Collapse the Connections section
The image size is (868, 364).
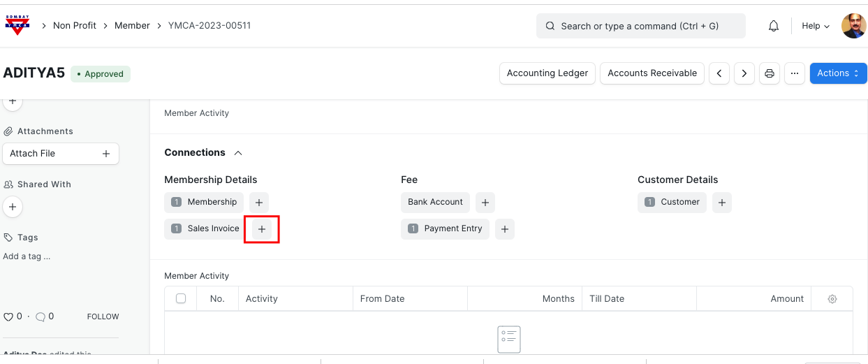[x=238, y=152]
